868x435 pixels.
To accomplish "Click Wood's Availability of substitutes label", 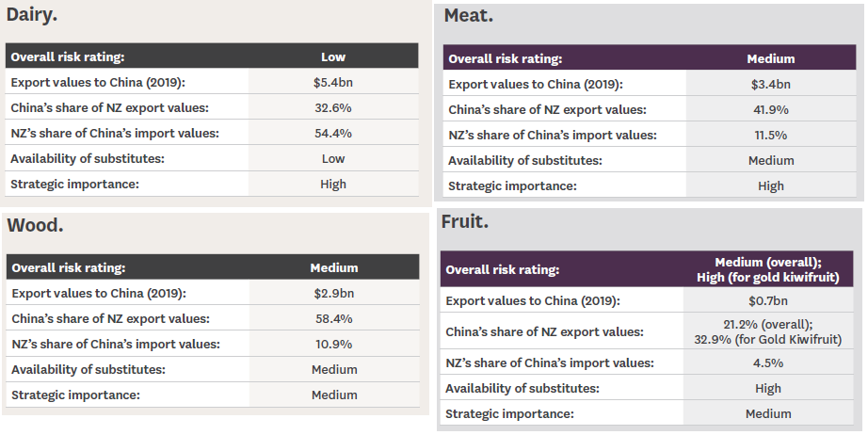I will click(x=88, y=369).
